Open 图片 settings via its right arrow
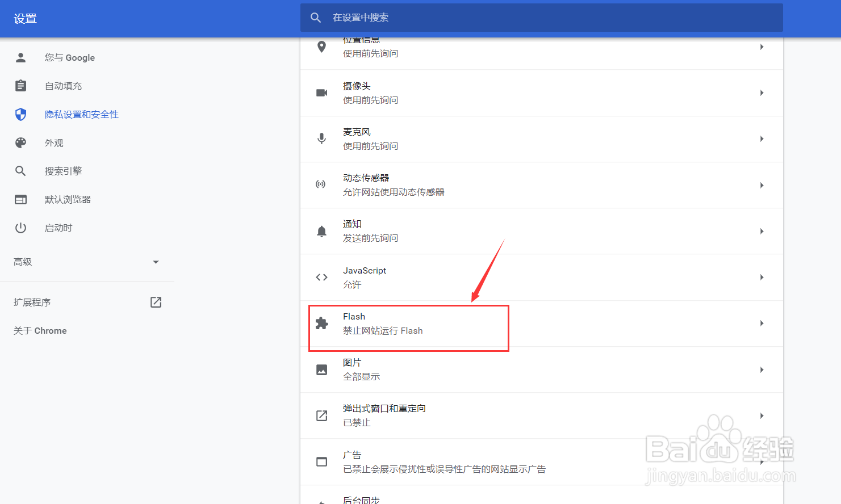 click(x=761, y=369)
